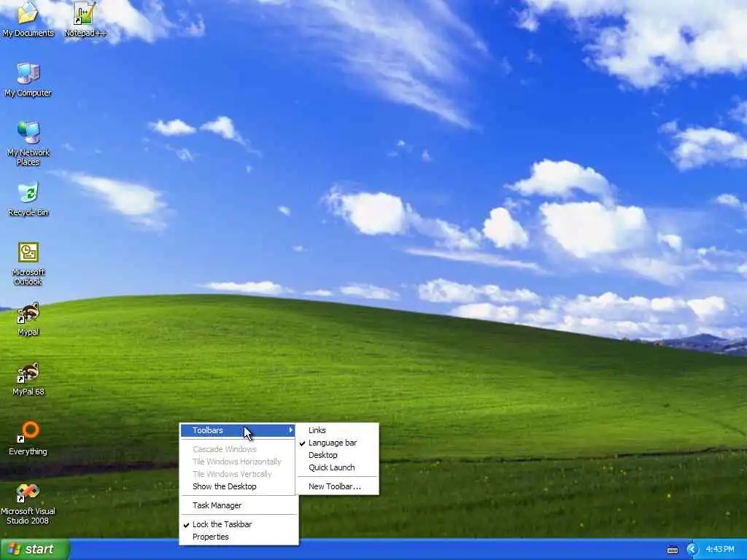
Task: Select the Microsoft Outlook desktop icon
Action: (x=28, y=263)
